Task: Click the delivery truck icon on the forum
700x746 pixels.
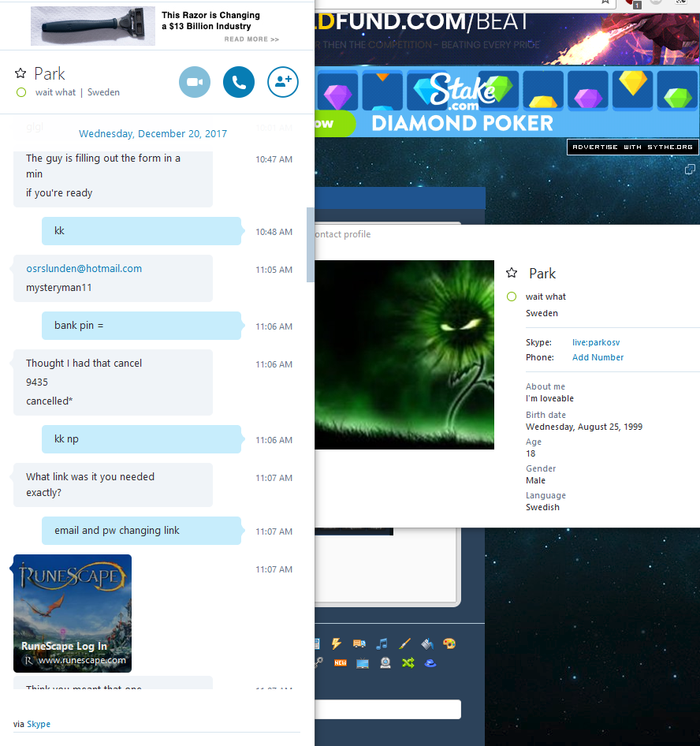Action: [359, 643]
